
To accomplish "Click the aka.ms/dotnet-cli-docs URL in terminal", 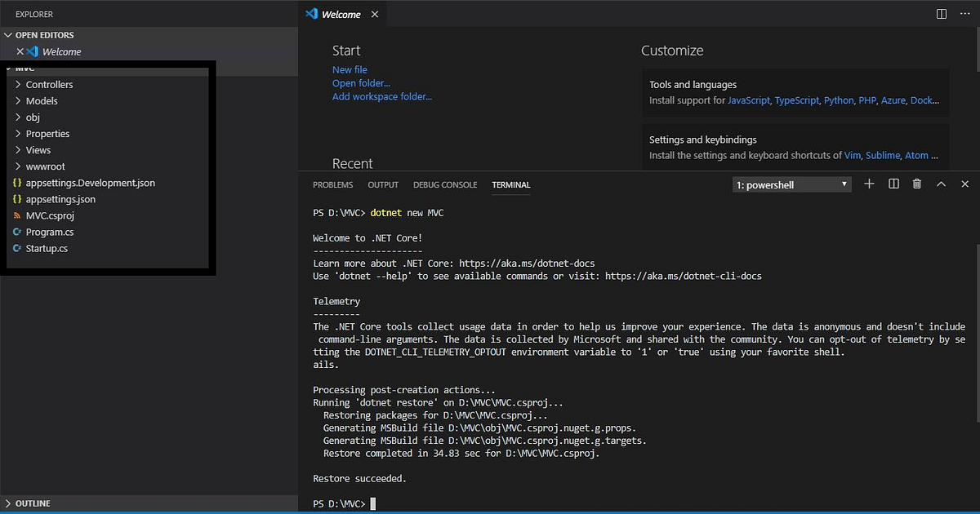I will 683,277.
